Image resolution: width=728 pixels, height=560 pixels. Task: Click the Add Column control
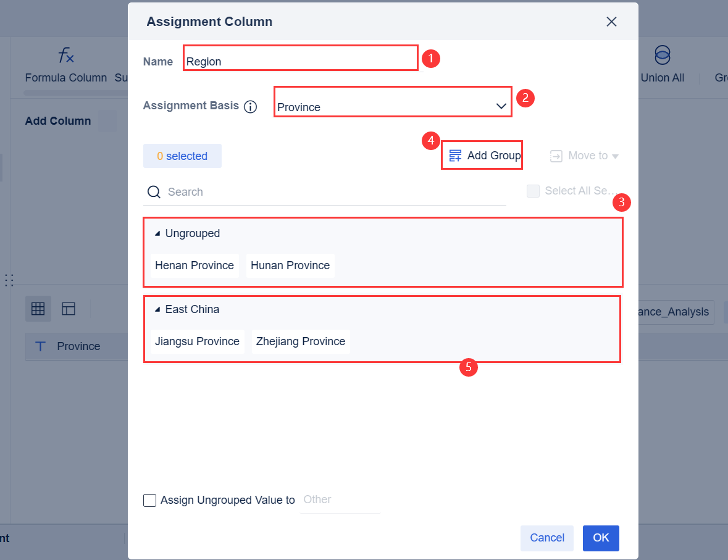click(x=58, y=121)
